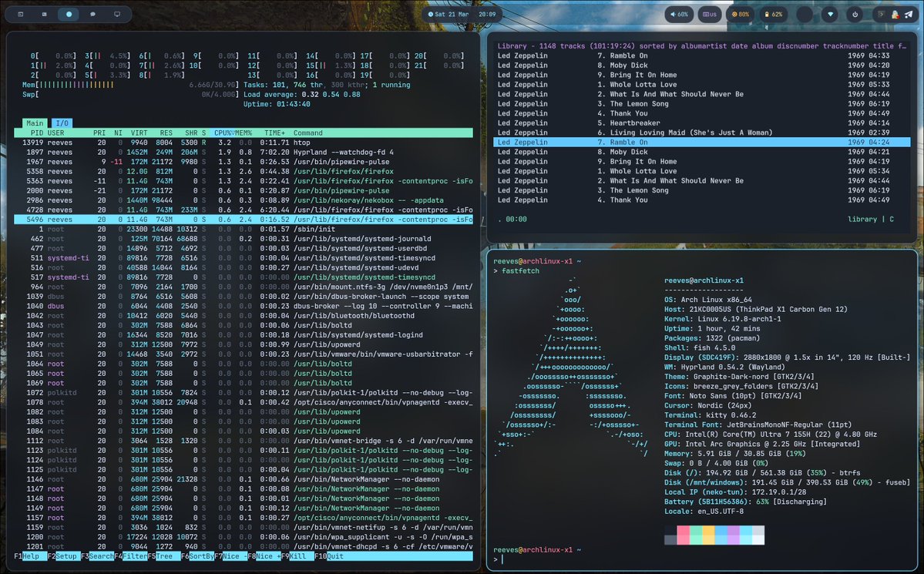Viewport: 924px width, 574px height.
Task: Open the nekobox tray icon
Action: pos(895,14)
